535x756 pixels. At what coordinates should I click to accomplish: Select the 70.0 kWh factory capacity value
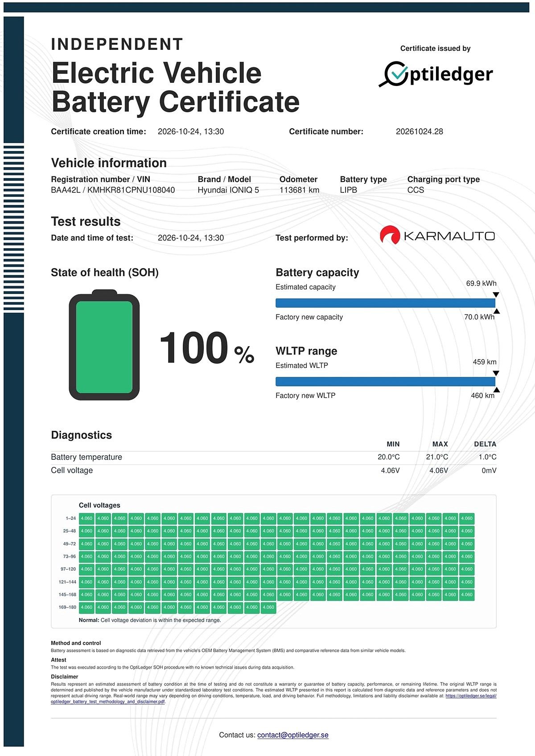pyautogui.click(x=479, y=317)
